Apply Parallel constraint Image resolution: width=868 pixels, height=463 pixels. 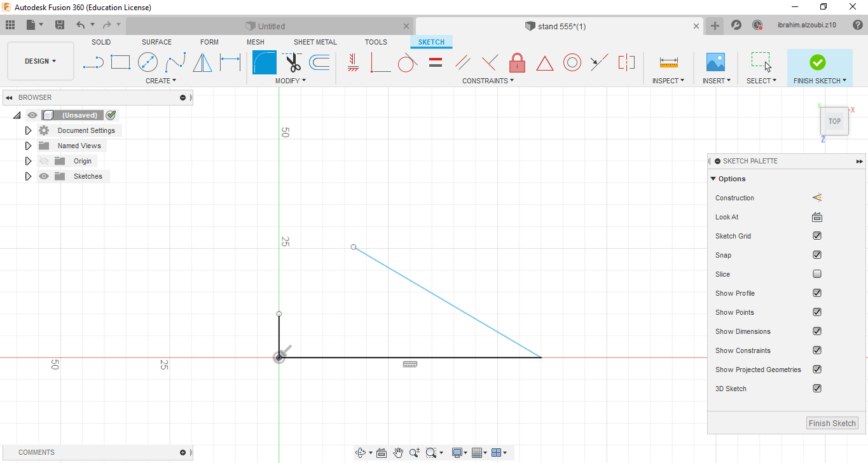[x=463, y=62]
